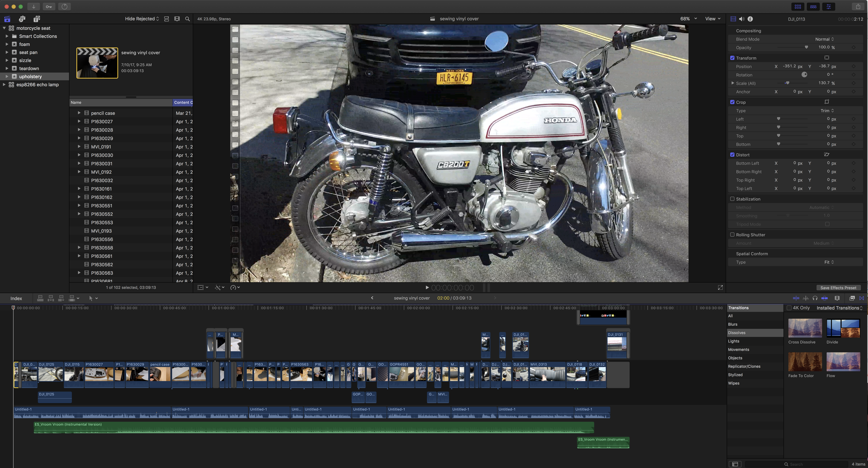This screenshot has width=868, height=468.
Task: Open the Hide Rejected filter dropdown
Action: [142, 19]
